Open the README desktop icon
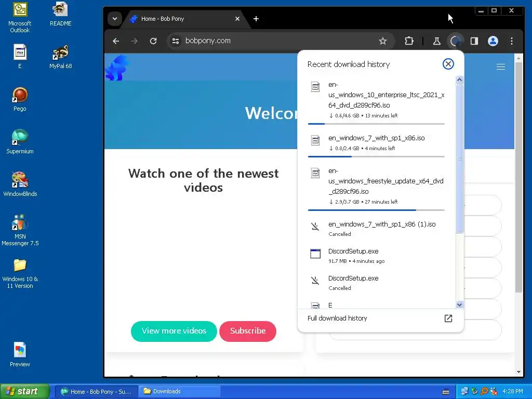The height and width of the screenshot is (399, 532). 60,14
